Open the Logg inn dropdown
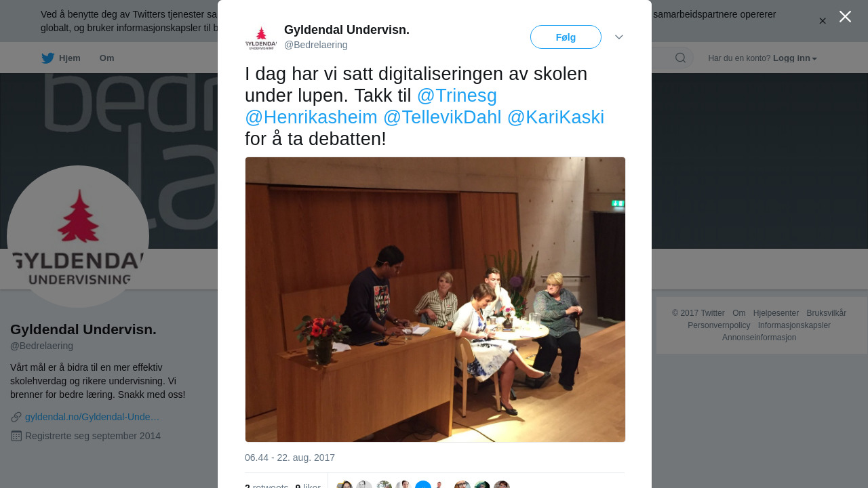Image resolution: width=868 pixels, height=488 pixels. click(795, 58)
